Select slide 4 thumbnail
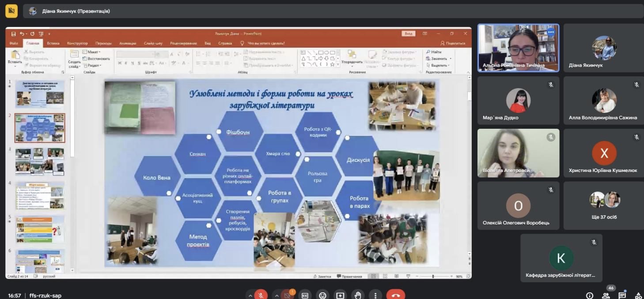This screenshot has width=644, height=299. tap(40, 195)
